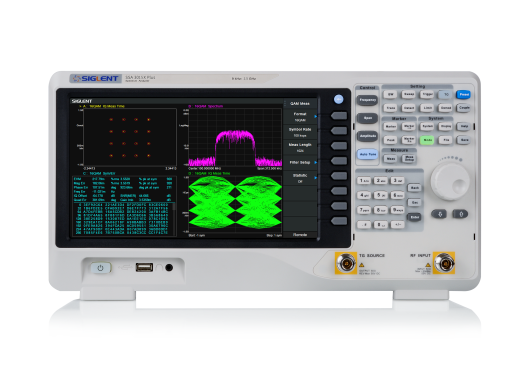The height and width of the screenshot is (380, 520).
Task: Click the blue Preset button
Action: click(463, 95)
